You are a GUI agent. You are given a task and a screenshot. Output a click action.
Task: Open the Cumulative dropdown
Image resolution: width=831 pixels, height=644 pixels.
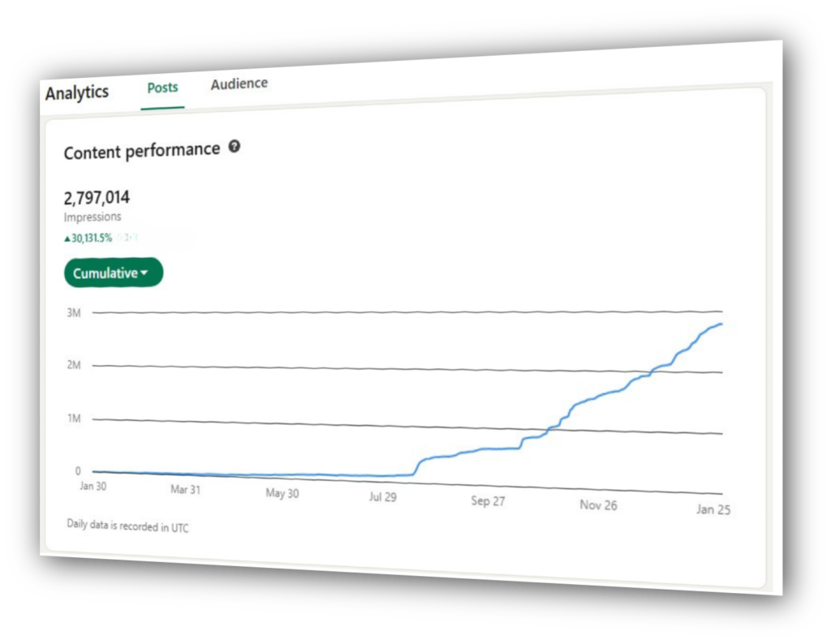pyautogui.click(x=114, y=273)
